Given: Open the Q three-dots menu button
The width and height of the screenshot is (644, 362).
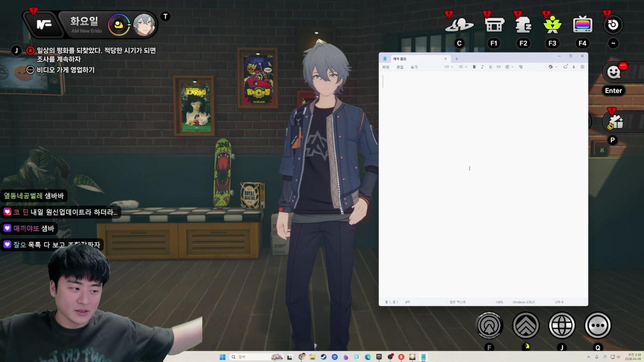Looking at the screenshot, I should click(598, 325).
